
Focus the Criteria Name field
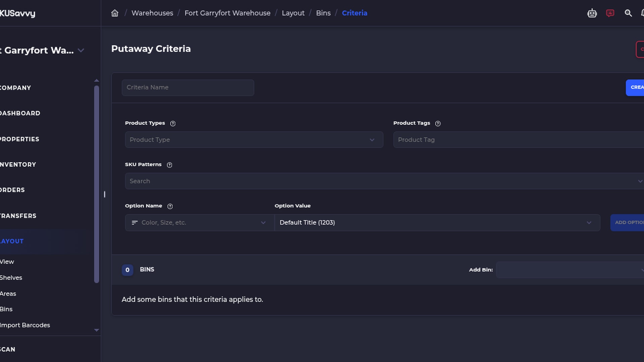(x=188, y=87)
